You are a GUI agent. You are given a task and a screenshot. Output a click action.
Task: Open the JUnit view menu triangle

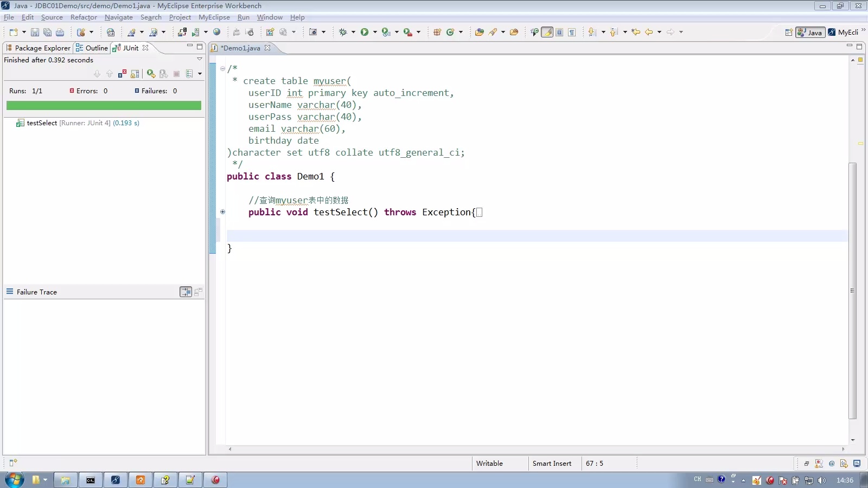[199, 59]
